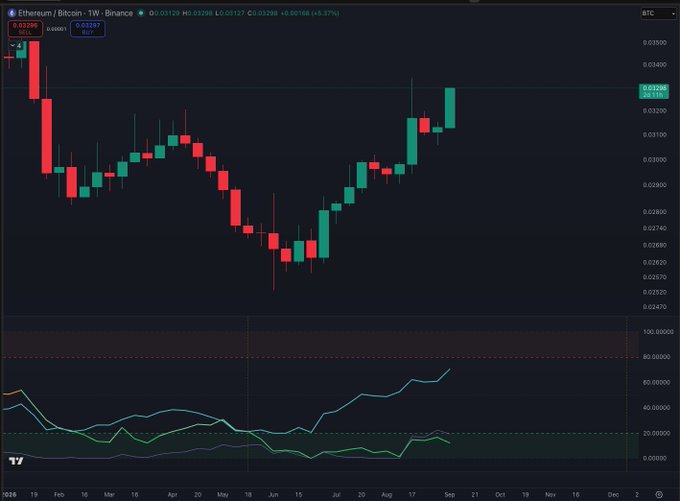
Task: Click the 15 date label after Jun
Action: click(x=298, y=494)
